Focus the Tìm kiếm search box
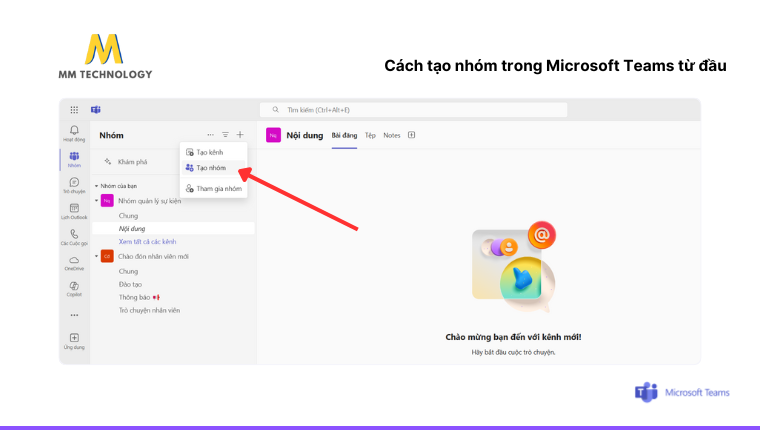Viewport: 760px width, 430px height. (x=413, y=110)
